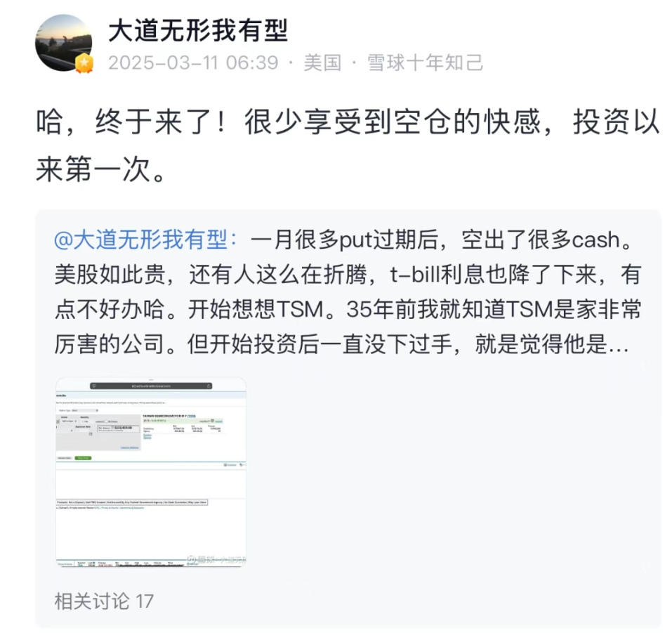Screen dimensions: 672x633
Task: Tap the share icon in thumbnail's browser bar
Action: coord(209,386)
